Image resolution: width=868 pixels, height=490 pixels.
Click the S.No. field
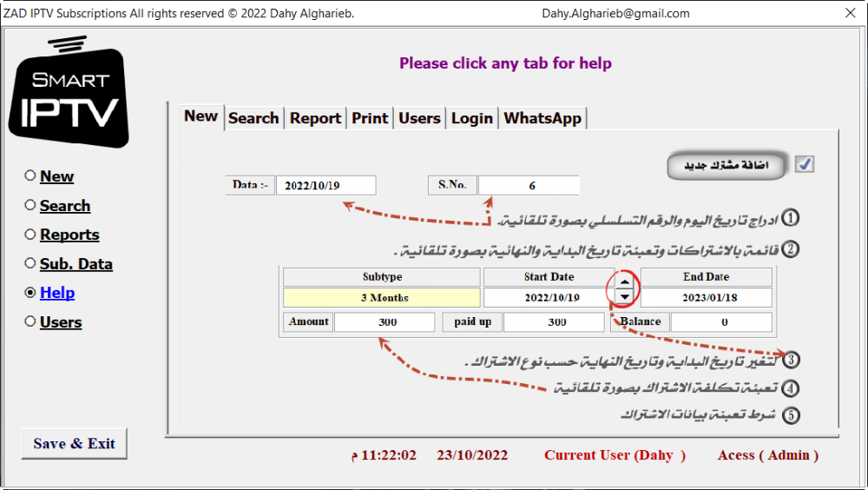(529, 186)
